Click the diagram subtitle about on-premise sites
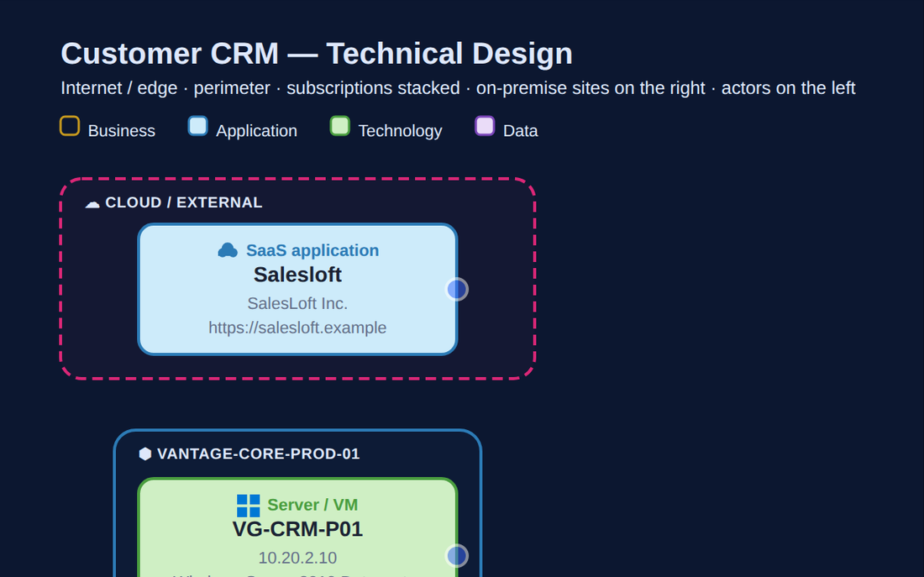The height and width of the screenshot is (577, 924). [458, 88]
